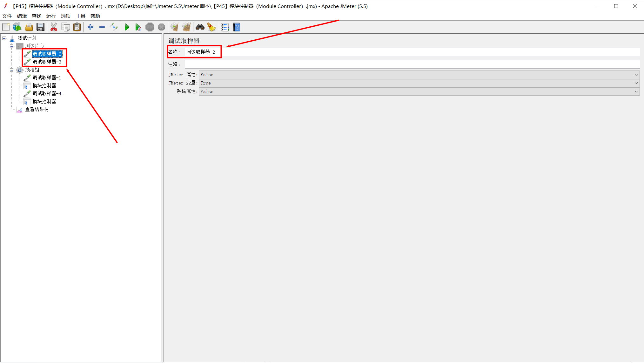Open the 运行 menu
Viewport: 644px width, 363px height.
51,16
